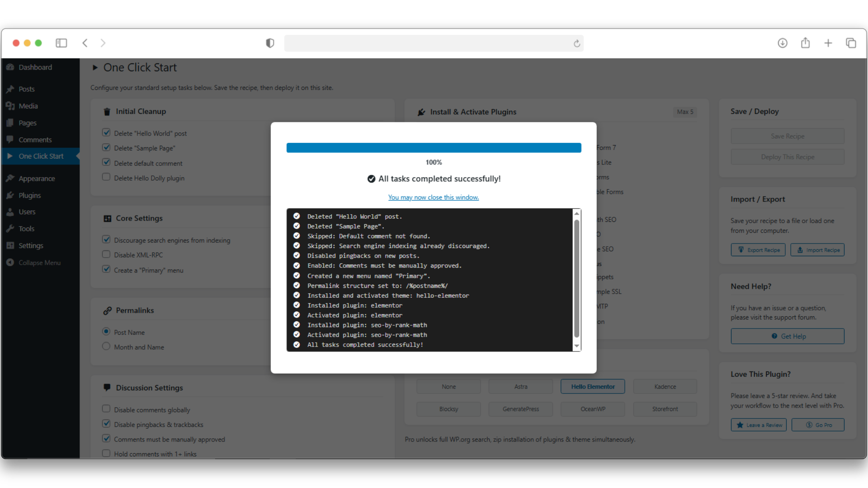This screenshot has height=488, width=868.
Task: Enable the Disable XML-RPC option
Action: coord(106,254)
